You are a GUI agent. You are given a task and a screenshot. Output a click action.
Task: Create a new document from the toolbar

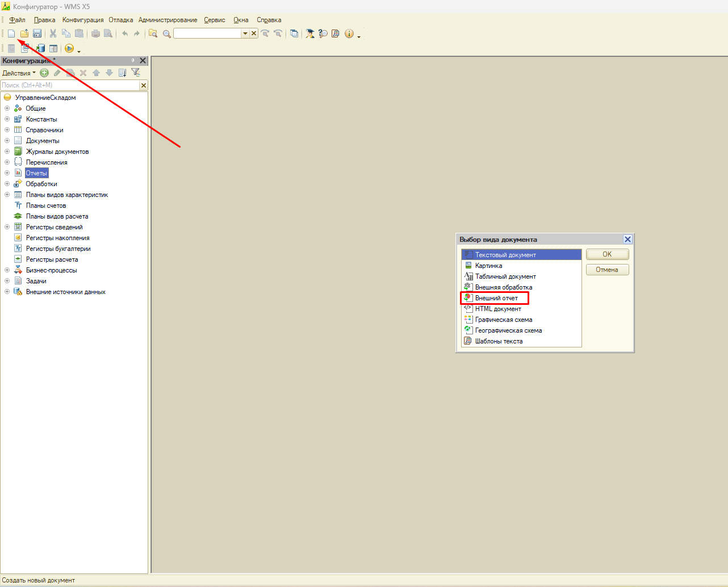point(11,33)
